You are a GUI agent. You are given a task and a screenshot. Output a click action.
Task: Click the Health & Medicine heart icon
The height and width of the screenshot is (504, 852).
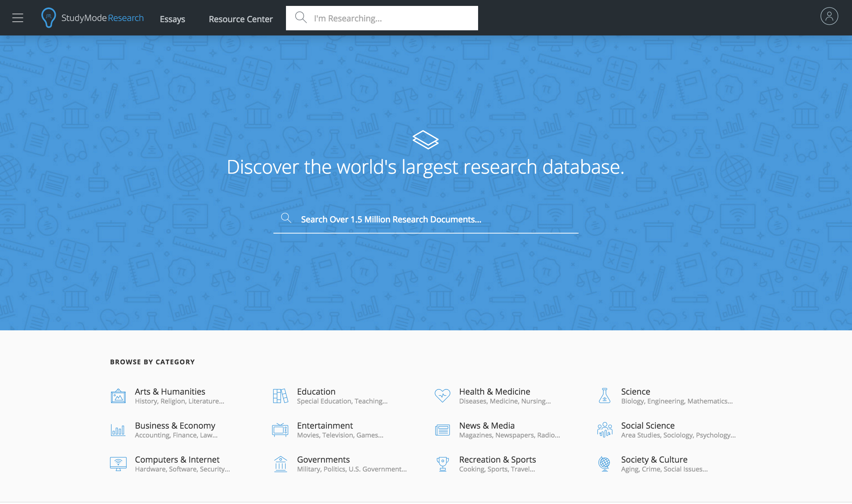(x=442, y=396)
